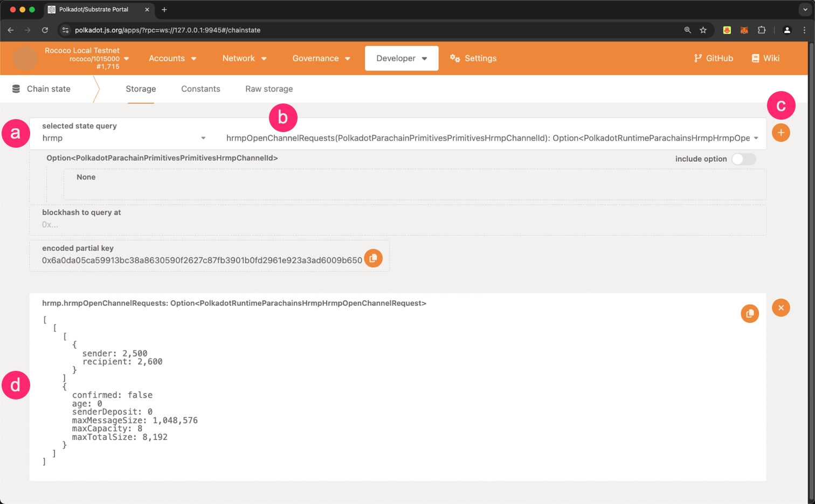Open the GitHub link icon
Viewport: 815px width, 504px height.
tap(698, 58)
